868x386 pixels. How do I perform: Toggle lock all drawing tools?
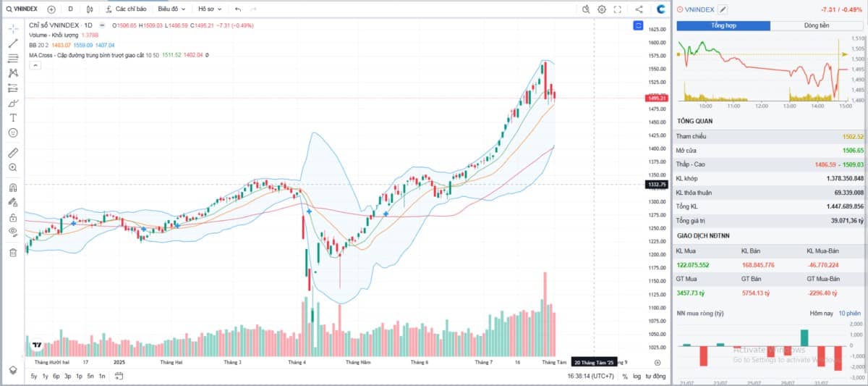pos(12,217)
